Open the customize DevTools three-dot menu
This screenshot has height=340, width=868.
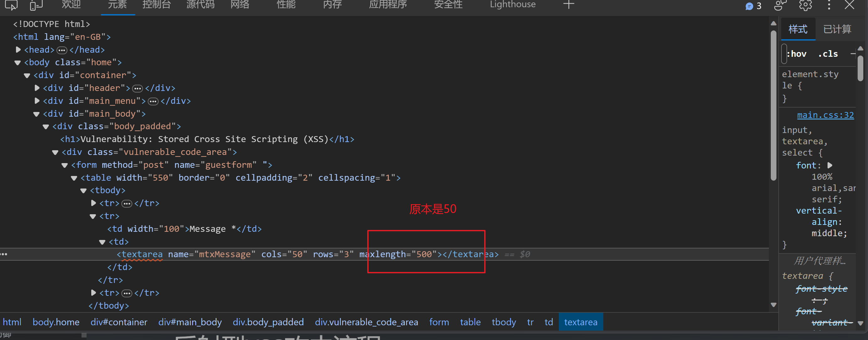(829, 5)
